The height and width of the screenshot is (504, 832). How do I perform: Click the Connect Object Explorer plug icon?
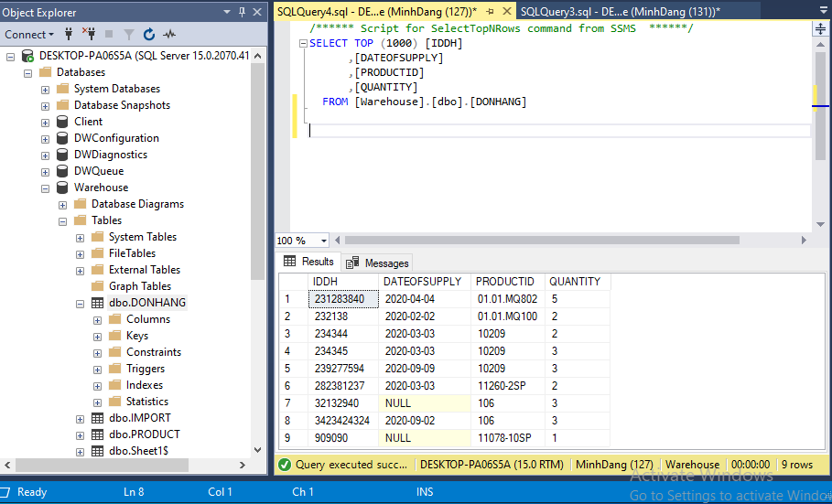[x=70, y=34]
